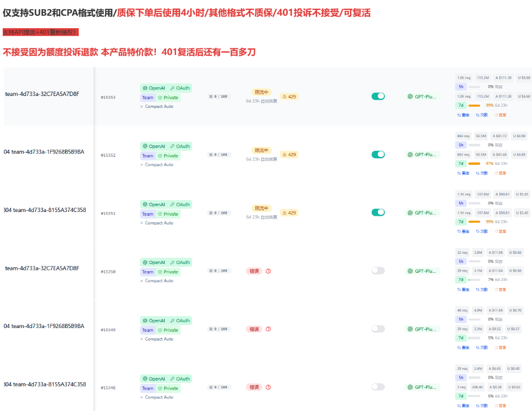Click the OpenAI badge in row #15353

pos(154,88)
